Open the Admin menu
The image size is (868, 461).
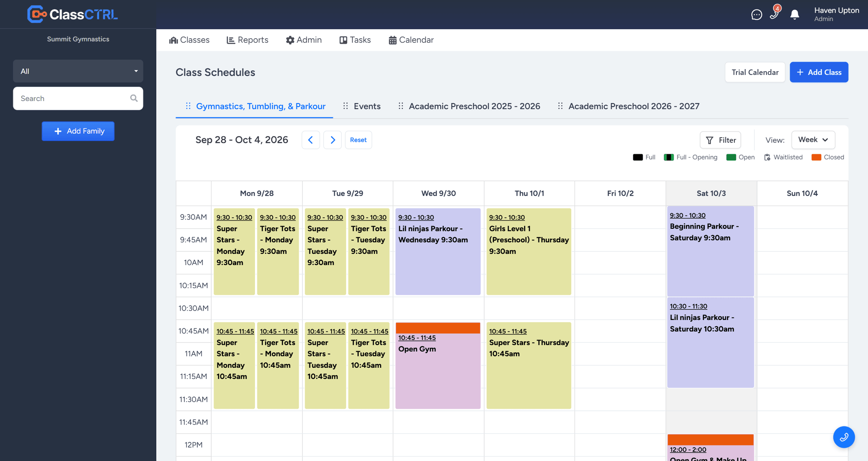[303, 40]
